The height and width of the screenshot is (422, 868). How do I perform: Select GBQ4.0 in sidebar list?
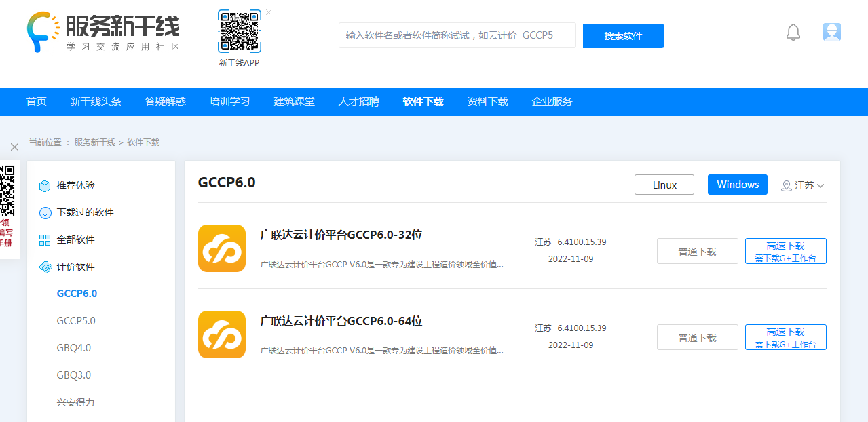coord(74,348)
